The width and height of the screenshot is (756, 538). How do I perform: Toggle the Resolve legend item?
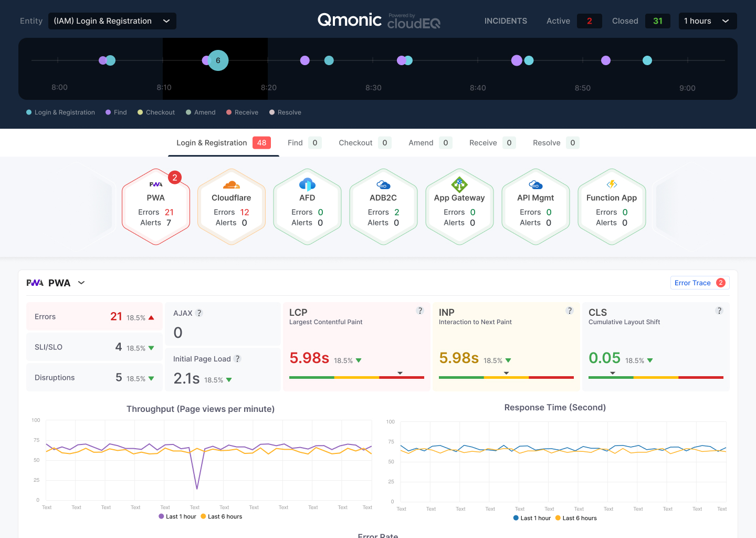[x=285, y=112]
